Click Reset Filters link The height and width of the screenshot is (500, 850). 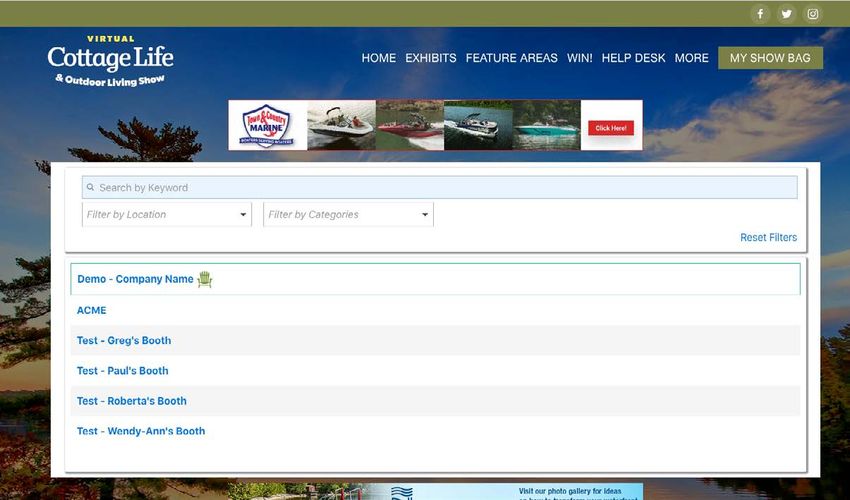(x=769, y=238)
